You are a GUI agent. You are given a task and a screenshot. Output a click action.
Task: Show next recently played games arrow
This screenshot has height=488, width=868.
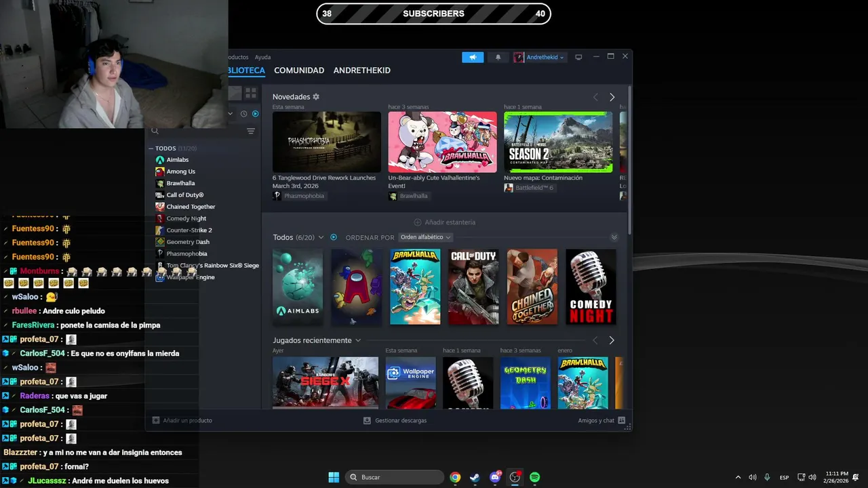click(x=612, y=340)
